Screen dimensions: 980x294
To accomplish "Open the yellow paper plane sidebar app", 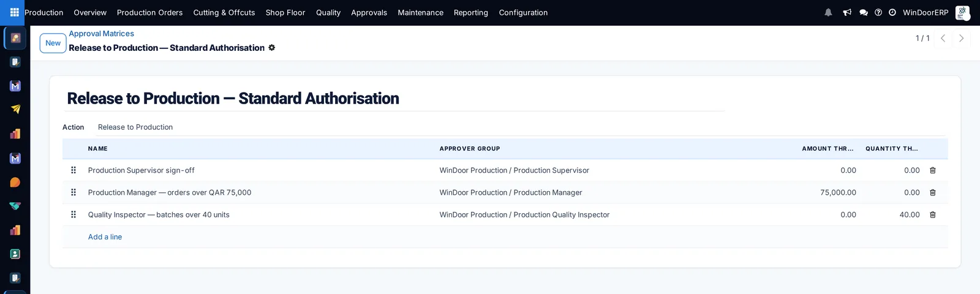I will (x=15, y=110).
